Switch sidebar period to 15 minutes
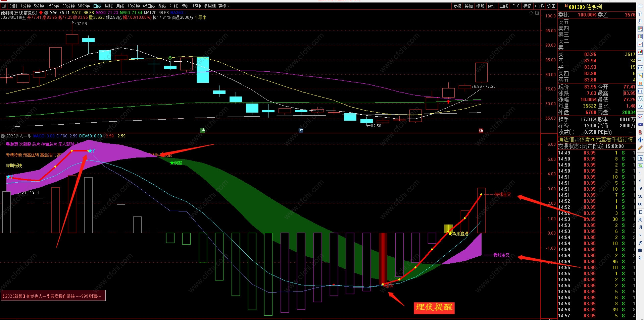Viewport: 644px width, 320px height. [640, 189]
